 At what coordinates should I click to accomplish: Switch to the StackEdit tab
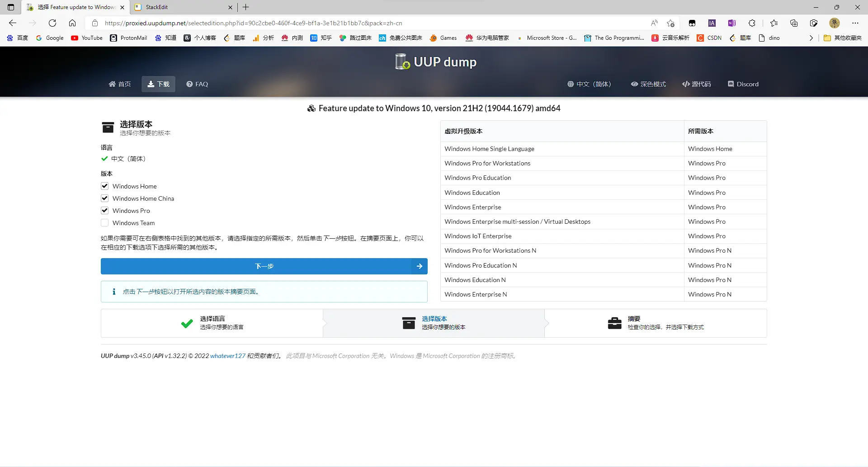coord(183,7)
